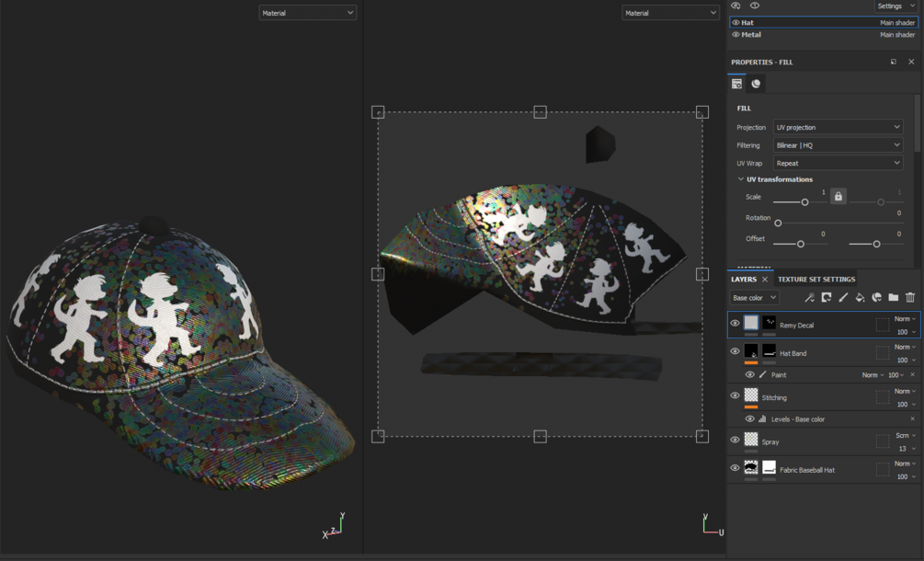Screen dimensions: 924x561
Task: Adjust the left Scale slider handle
Action: coord(804,202)
